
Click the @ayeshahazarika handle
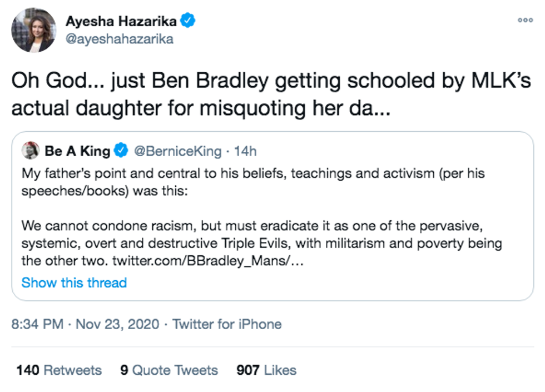pyautogui.click(x=120, y=39)
